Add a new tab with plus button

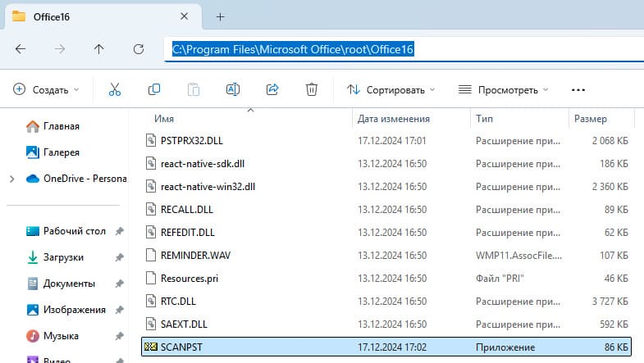click(x=220, y=16)
